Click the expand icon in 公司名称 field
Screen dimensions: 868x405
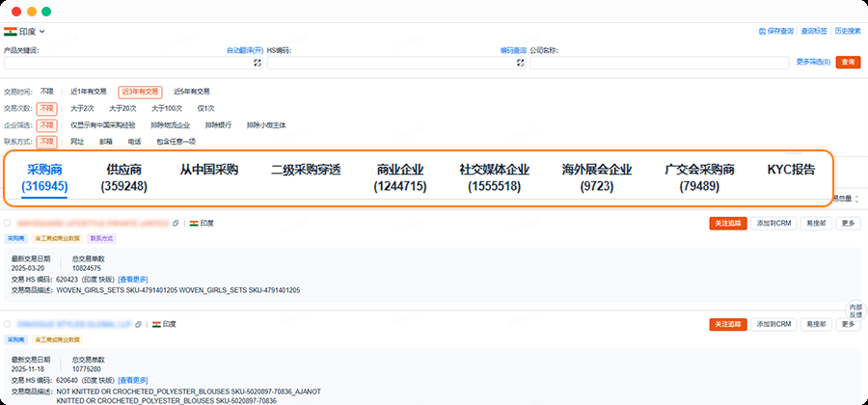(x=782, y=63)
